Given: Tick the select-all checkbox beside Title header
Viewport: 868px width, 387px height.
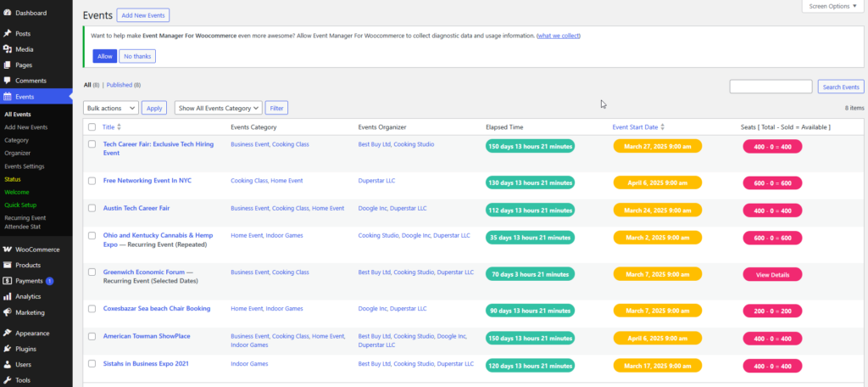Looking at the screenshot, I should 92,127.
